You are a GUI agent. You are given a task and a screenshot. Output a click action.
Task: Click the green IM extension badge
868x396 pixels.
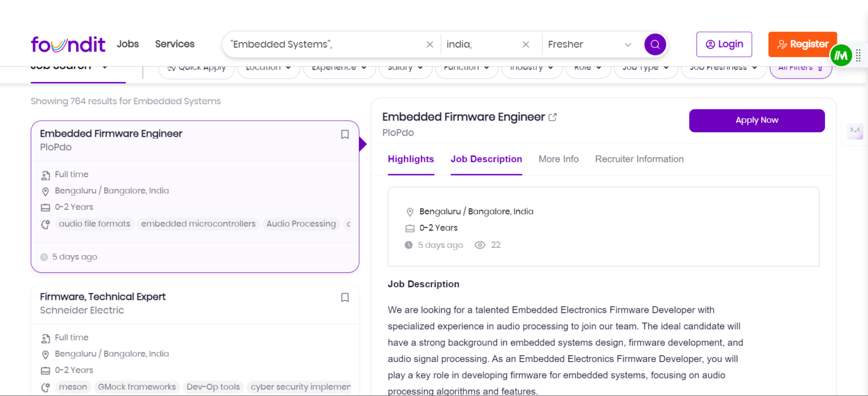(x=841, y=55)
